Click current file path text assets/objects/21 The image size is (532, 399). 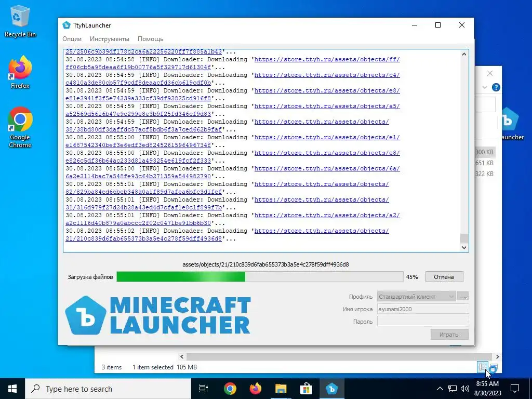coord(265,264)
